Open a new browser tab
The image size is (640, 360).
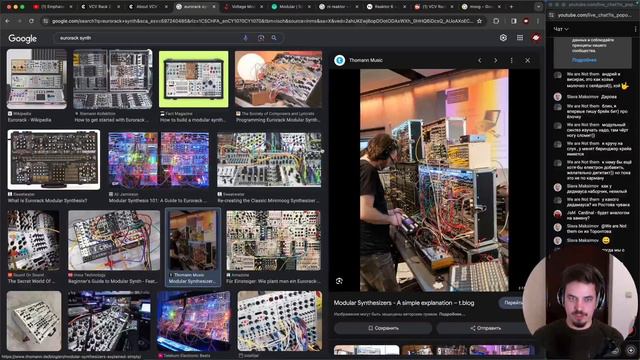pos(511,7)
